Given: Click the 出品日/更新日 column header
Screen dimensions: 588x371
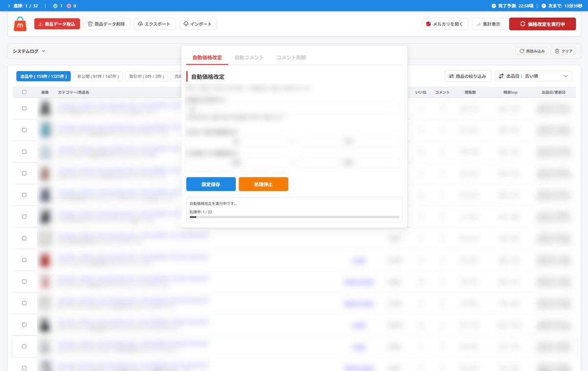Looking at the screenshot, I should [x=554, y=92].
